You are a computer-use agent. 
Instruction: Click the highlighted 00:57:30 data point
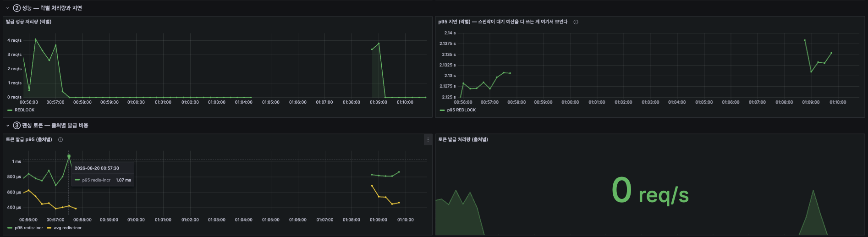pos(69,156)
